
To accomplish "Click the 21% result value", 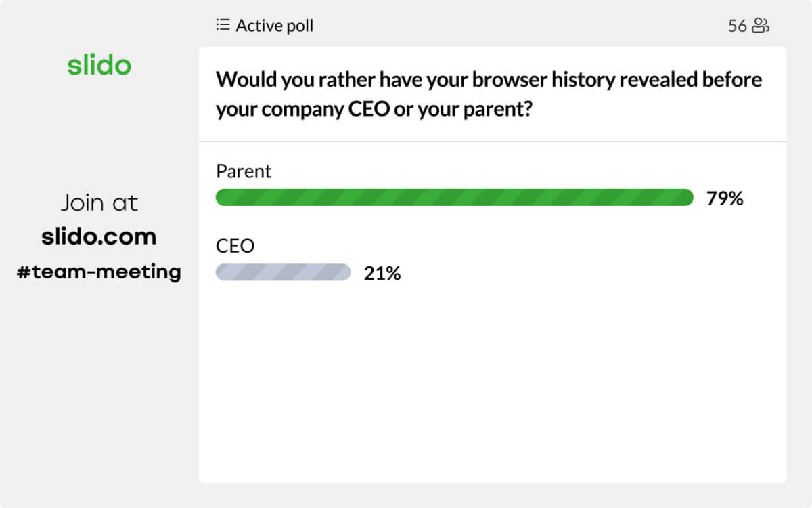I will (382, 274).
